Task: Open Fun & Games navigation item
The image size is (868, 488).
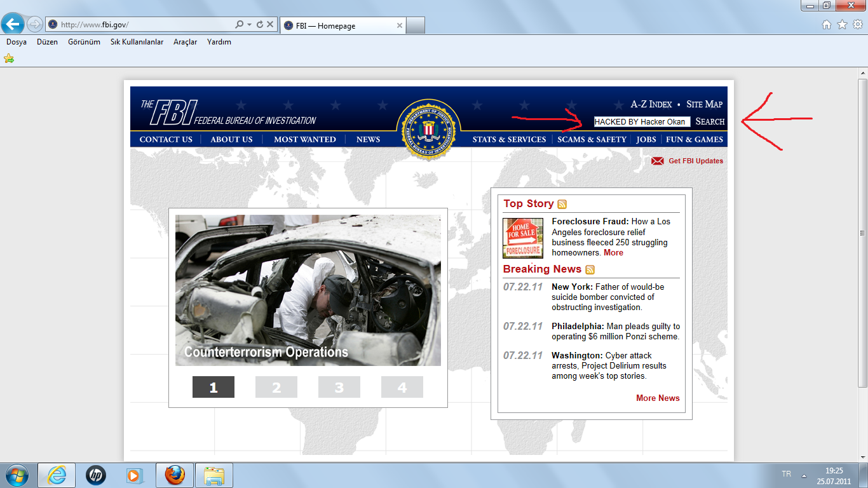Action: (x=695, y=139)
